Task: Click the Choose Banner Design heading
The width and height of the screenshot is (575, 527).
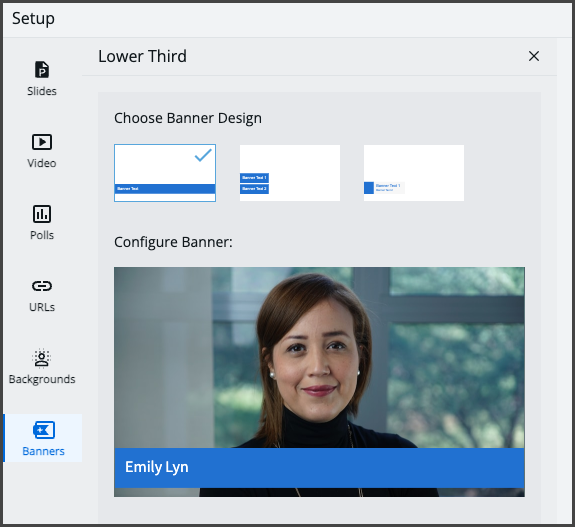Action: coord(188,118)
